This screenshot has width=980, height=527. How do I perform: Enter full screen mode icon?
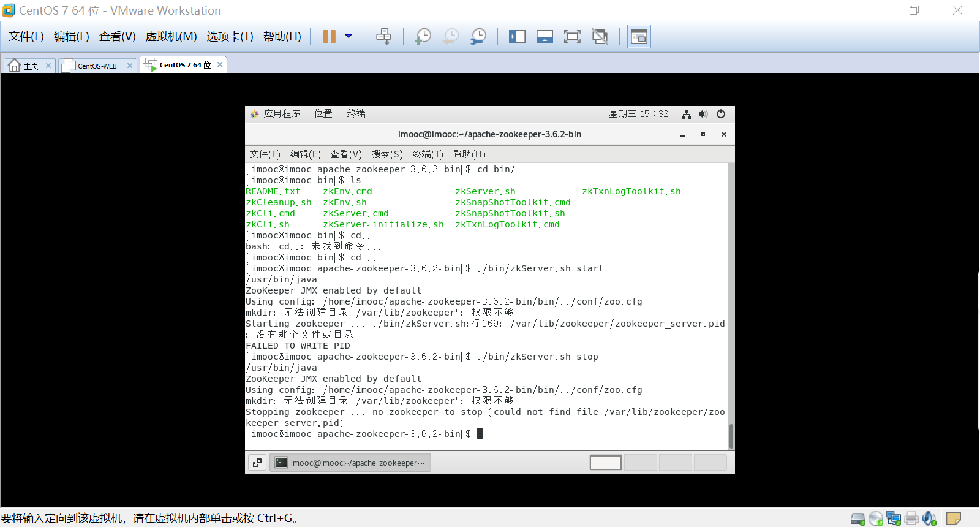572,37
